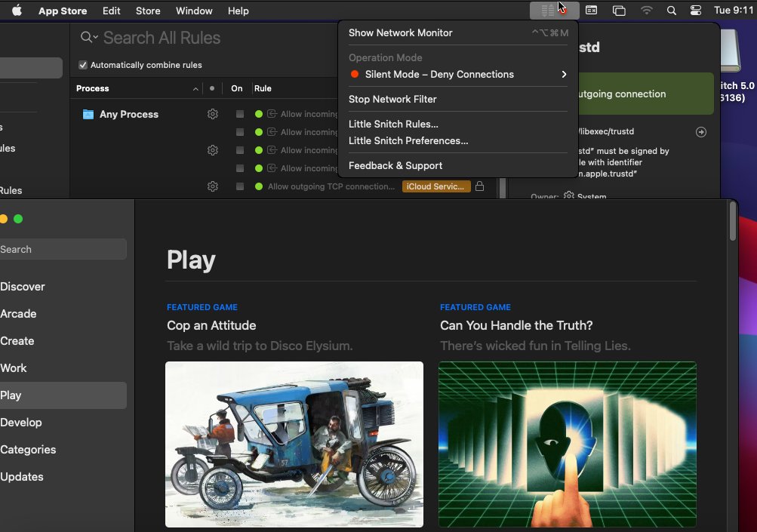Select the Play section in App Store sidebar
The width and height of the screenshot is (757, 532).
[x=63, y=395]
